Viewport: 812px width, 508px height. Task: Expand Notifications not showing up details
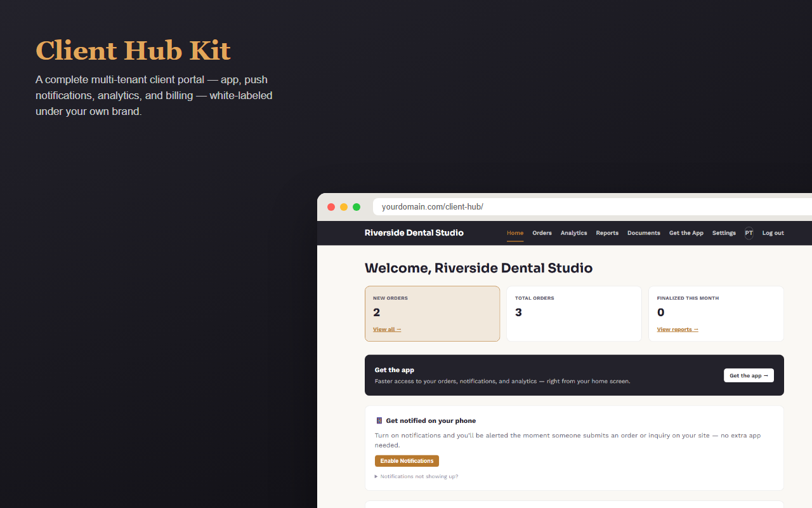[416, 476]
